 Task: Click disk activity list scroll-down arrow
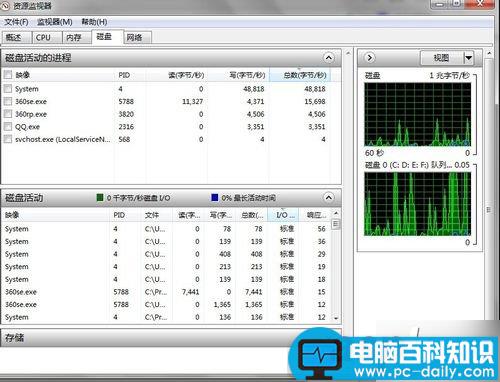tap(336, 318)
